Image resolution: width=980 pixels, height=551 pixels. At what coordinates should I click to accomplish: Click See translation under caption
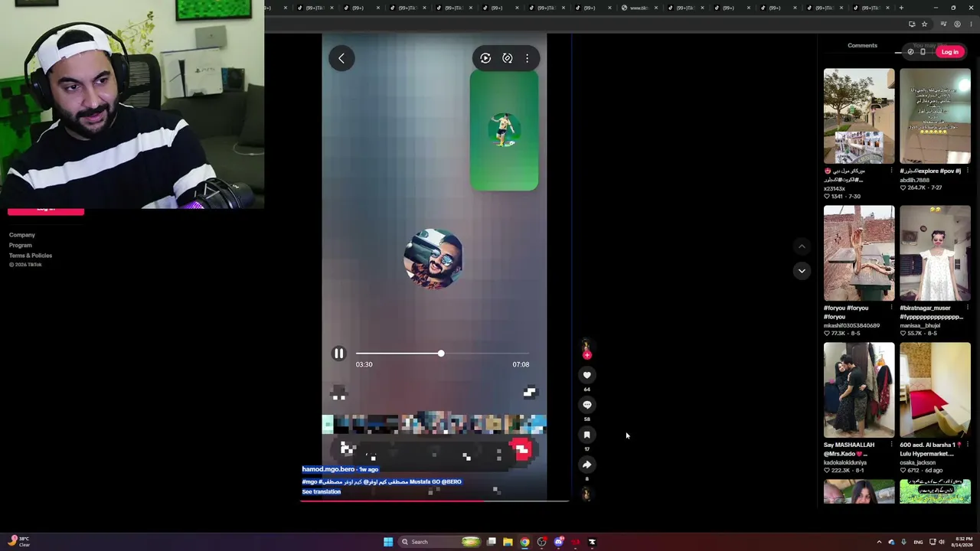322,492
